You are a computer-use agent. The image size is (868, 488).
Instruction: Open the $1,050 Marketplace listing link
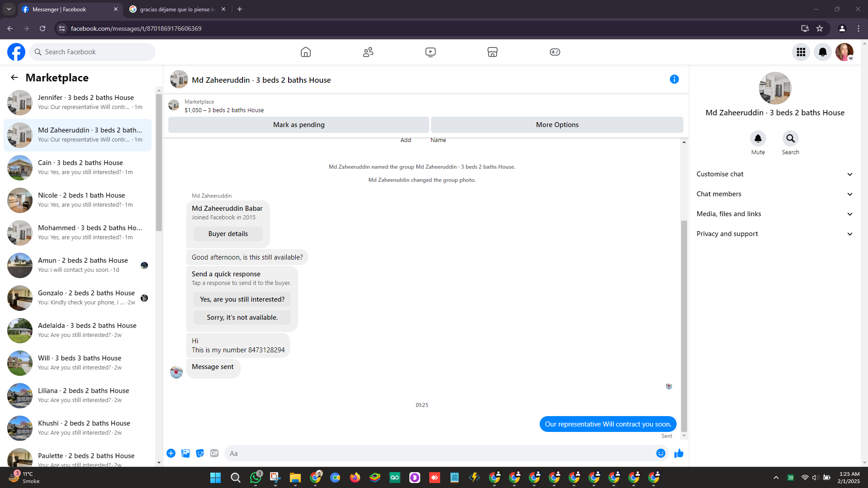[224, 110]
